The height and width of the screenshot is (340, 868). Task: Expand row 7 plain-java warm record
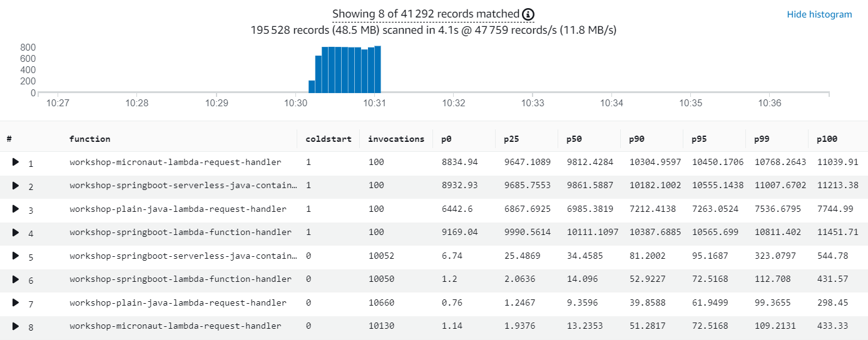(16, 302)
